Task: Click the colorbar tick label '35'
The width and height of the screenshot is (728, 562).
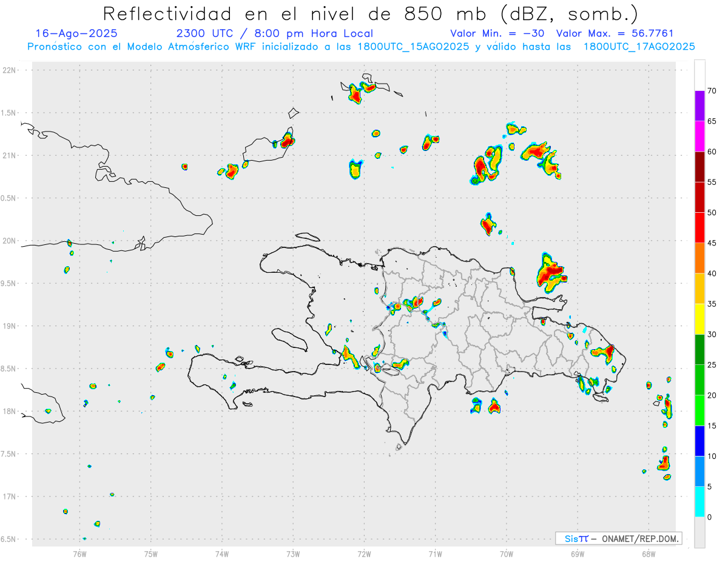Action: click(712, 304)
